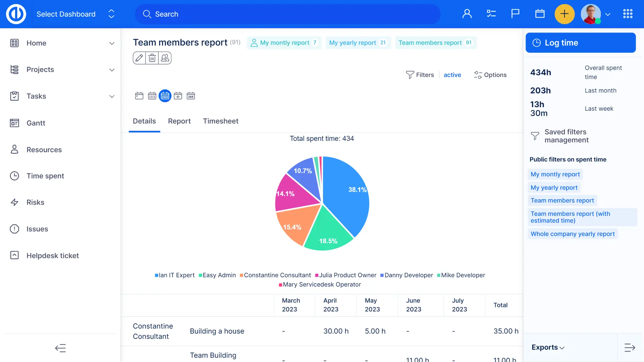
Task: Click the share users icon under title
Action: click(165, 58)
